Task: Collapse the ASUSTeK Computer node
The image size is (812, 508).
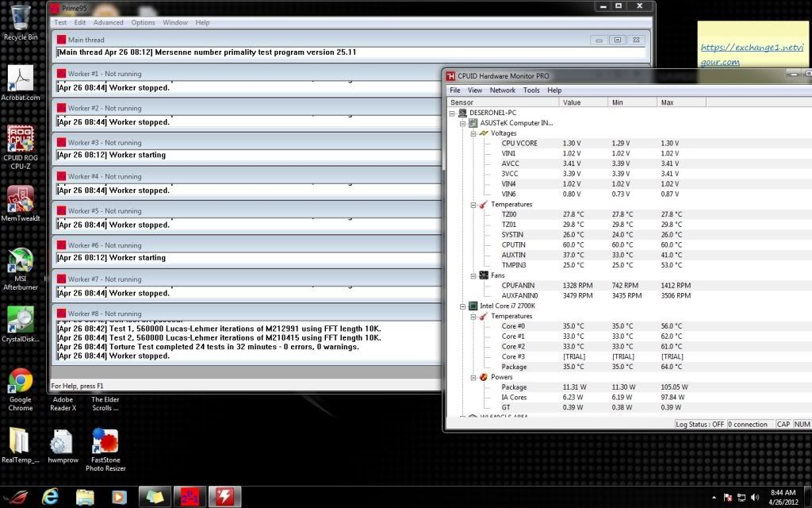Action: coord(462,123)
